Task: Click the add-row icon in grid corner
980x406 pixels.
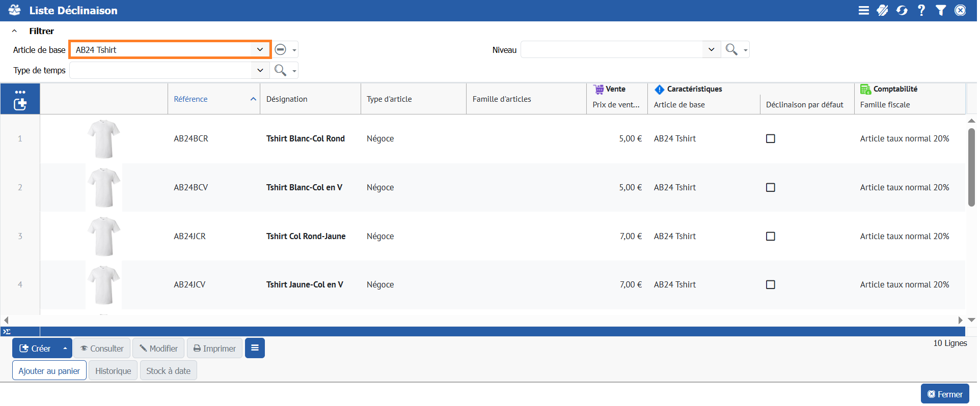Action: [x=20, y=104]
